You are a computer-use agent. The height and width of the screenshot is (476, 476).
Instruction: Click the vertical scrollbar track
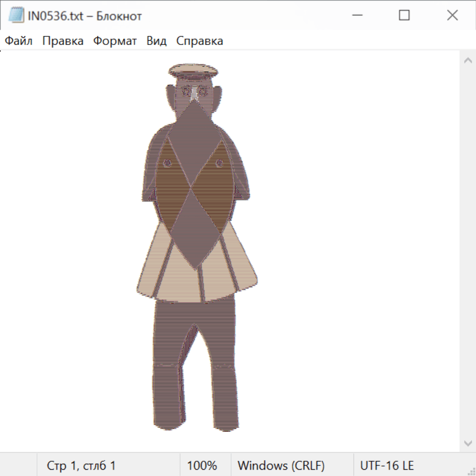(x=468, y=251)
